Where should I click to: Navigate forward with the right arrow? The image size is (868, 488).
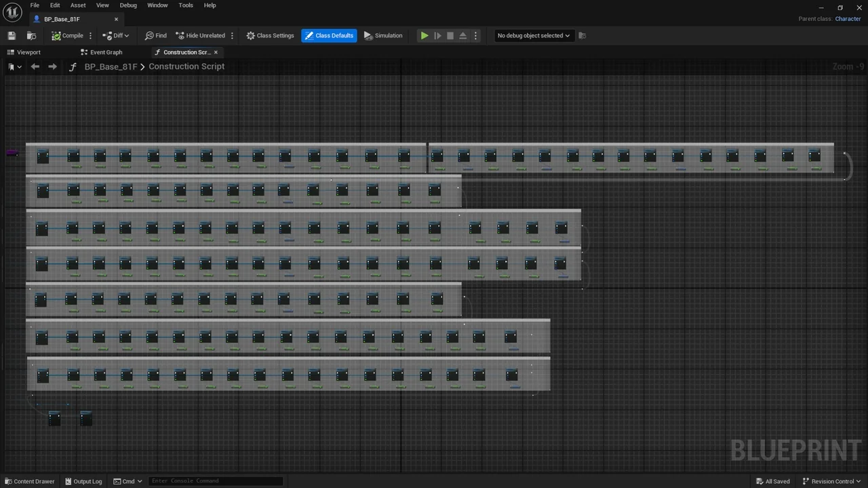tap(52, 66)
